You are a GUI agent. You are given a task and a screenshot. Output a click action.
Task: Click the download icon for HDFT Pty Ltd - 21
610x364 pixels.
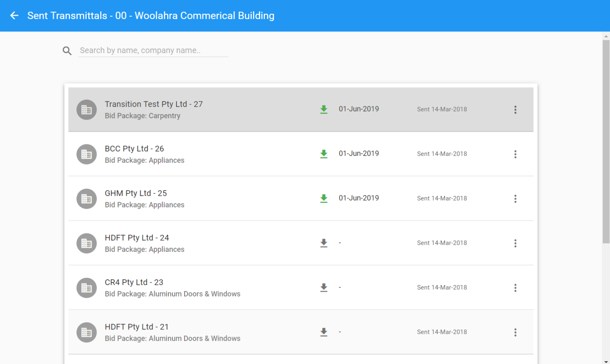[x=324, y=332]
